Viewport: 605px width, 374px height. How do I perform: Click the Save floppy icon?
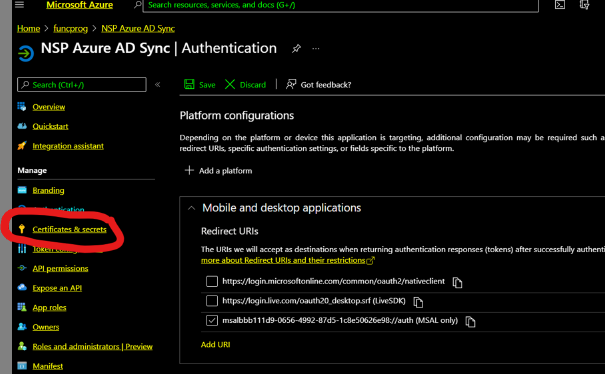[189, 85]
